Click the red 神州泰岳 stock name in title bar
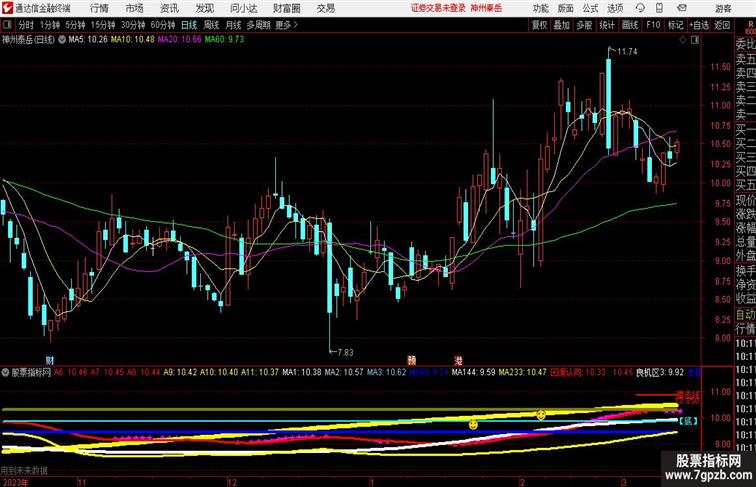 point(486,8)
